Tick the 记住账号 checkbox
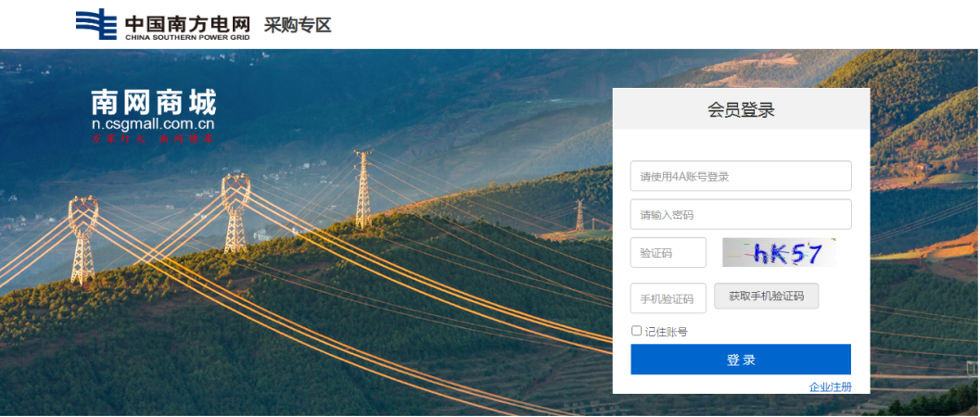980x417 pixels. pos(636,331)
